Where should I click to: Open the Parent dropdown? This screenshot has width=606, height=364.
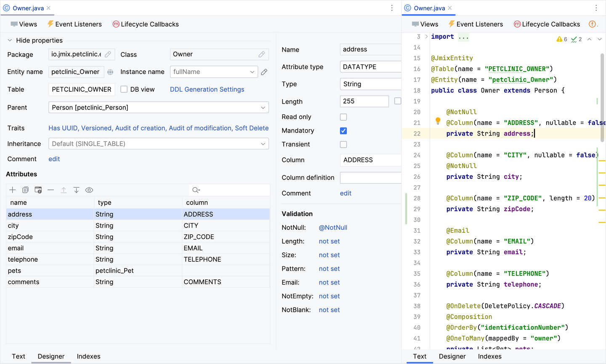click(x=159, y=107)
